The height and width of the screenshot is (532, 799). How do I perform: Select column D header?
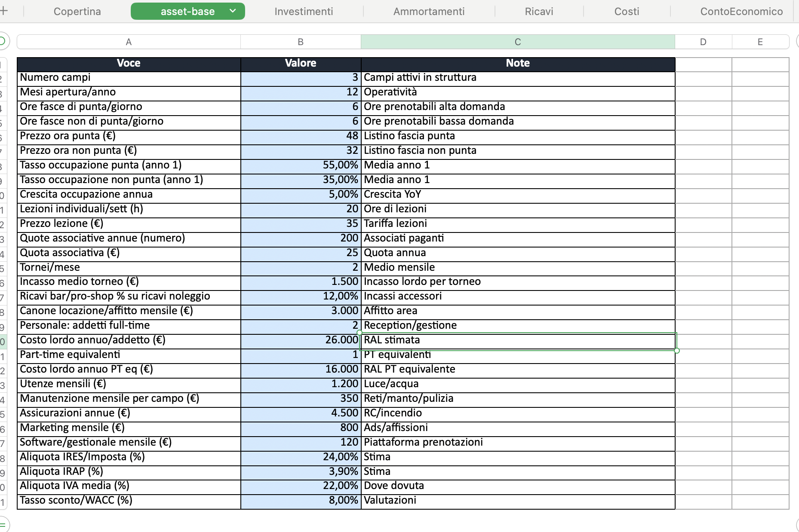click(703, 42)
